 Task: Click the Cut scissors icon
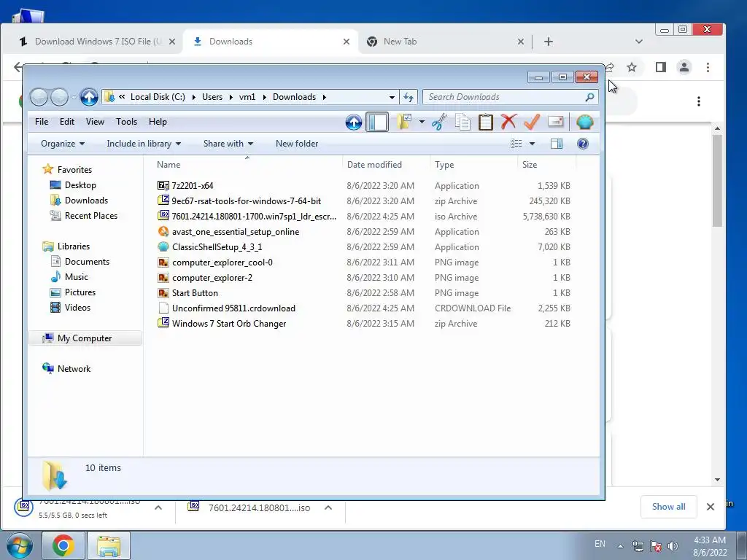[x=439, y=122]
